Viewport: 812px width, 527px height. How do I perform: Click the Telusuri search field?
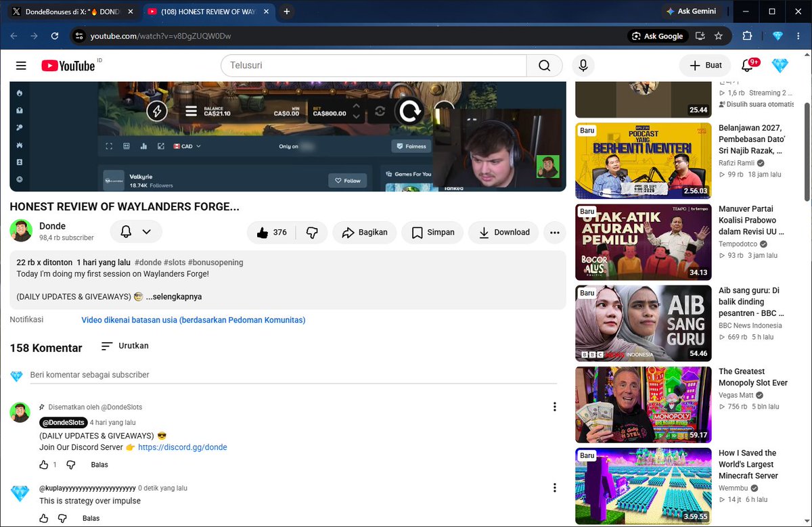pyautogui.click(x=374, y=66)
